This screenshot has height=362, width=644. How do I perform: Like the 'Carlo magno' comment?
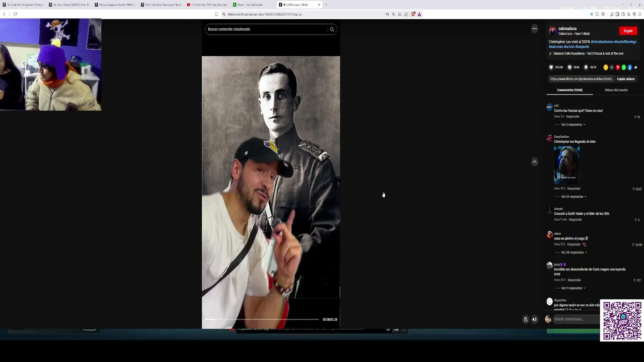pyautogui.click(x=634, y=280)
